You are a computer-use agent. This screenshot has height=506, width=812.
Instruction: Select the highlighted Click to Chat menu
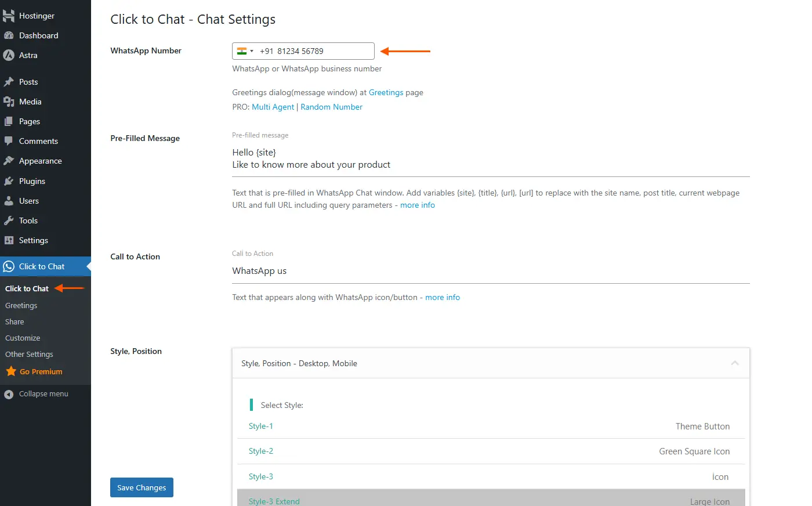45,266
